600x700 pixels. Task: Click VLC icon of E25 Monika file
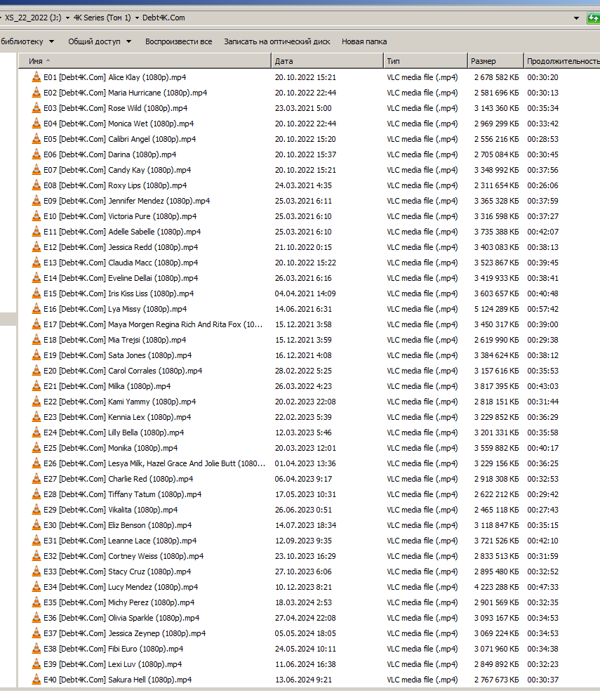click(36, 448)
